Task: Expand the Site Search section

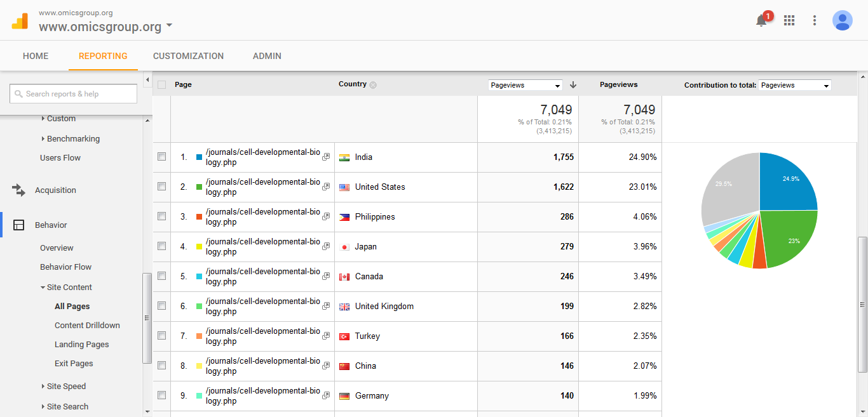Action: point(65,406)
